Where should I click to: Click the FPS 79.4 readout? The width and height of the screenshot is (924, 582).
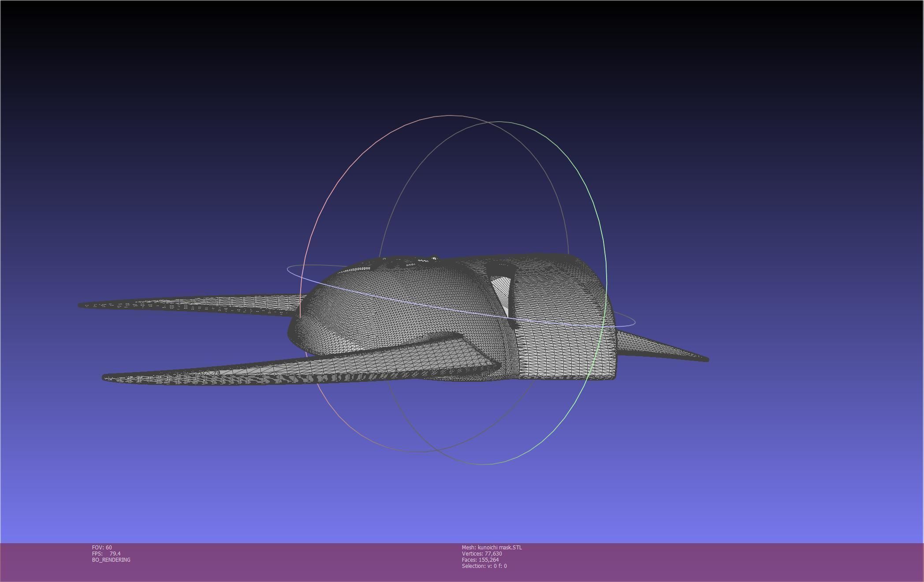106,553
